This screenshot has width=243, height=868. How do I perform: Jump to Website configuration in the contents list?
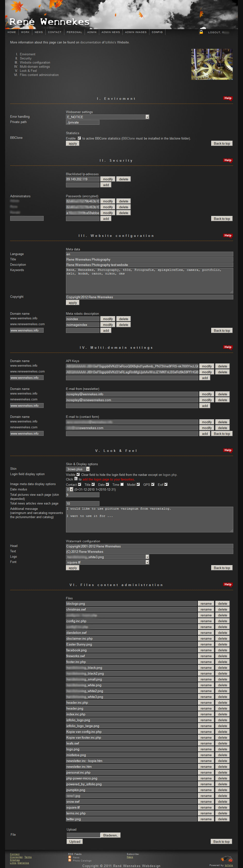coord(35,63)
